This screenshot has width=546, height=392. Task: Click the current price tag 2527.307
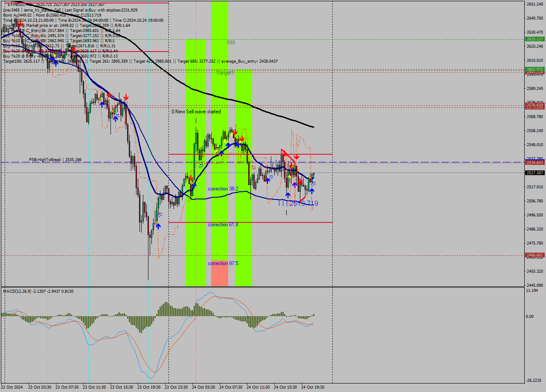pyautogui.click(x=535, y=173)
